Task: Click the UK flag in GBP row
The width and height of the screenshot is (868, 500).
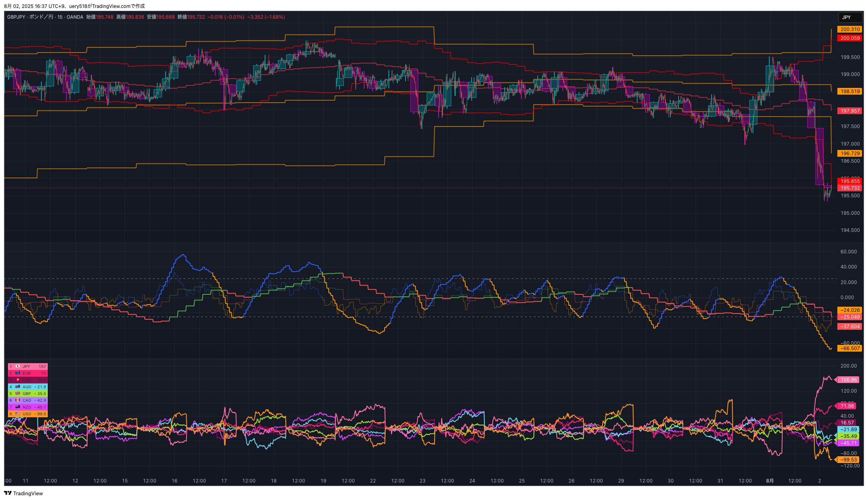Action: tap(18, 393)
